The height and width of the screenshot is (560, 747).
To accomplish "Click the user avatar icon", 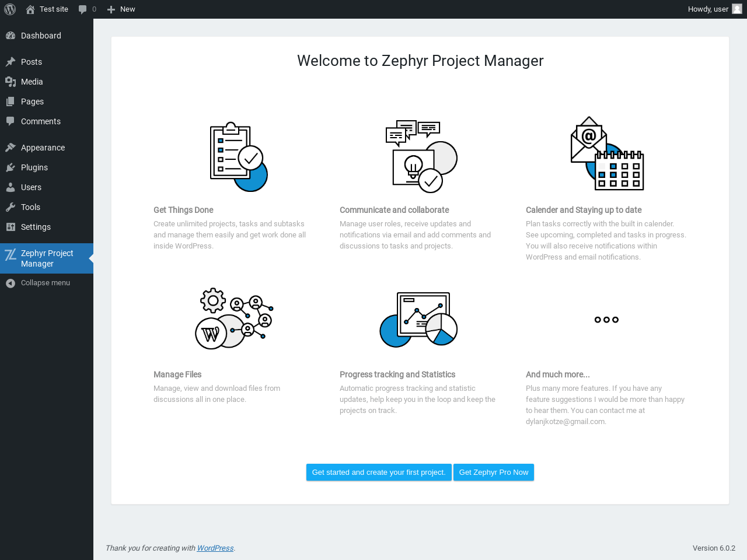I will pyautogui.click(x=737, y=9).
